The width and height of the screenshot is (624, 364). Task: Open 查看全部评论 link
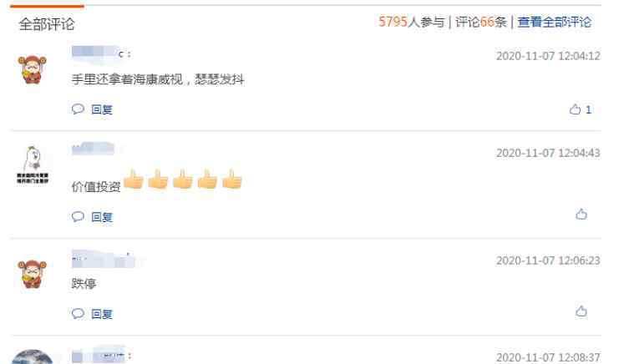(x=555, y=22)
